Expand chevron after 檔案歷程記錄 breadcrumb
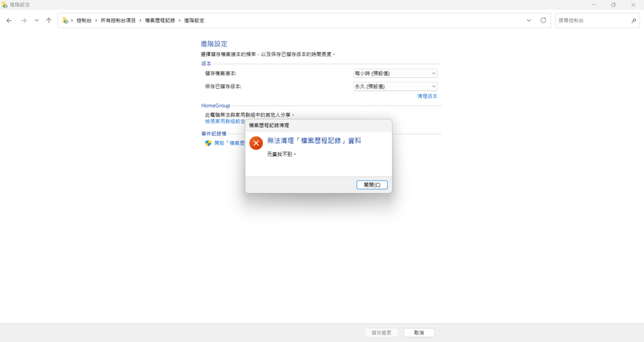Viewport: 644px width, 342px height. (179, 21)
